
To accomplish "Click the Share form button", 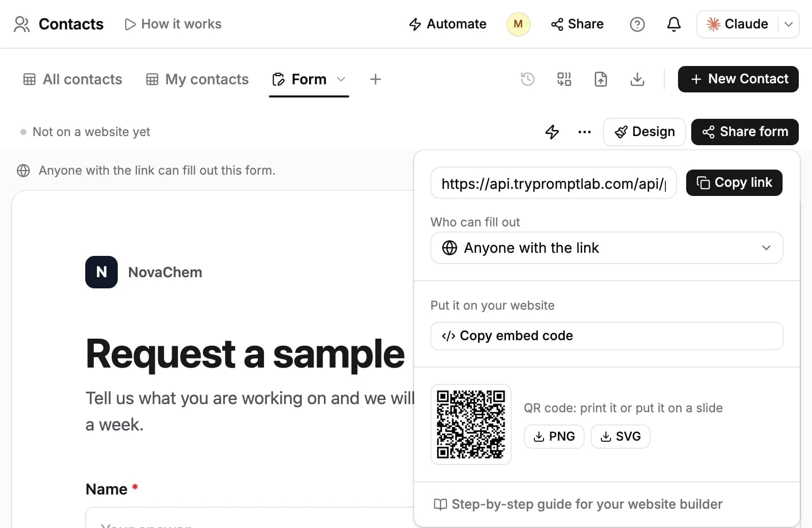I will click(745, 132).
